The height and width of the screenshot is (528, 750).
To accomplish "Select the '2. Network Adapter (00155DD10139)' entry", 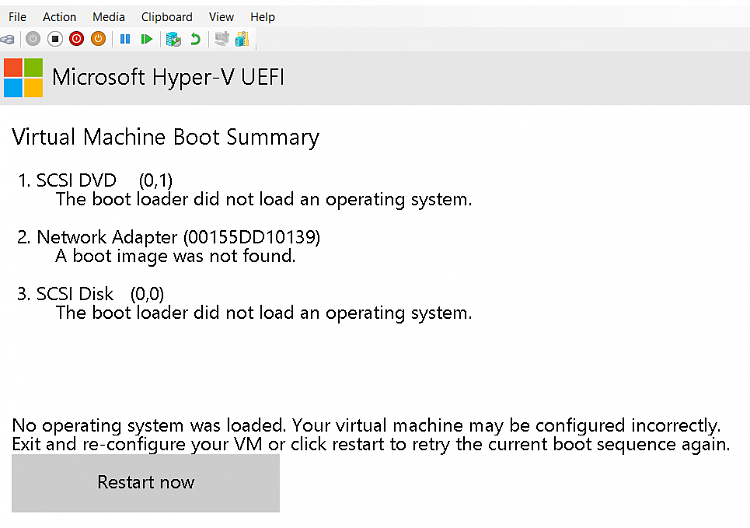I will pyautogui.click(x=169, y=237).
